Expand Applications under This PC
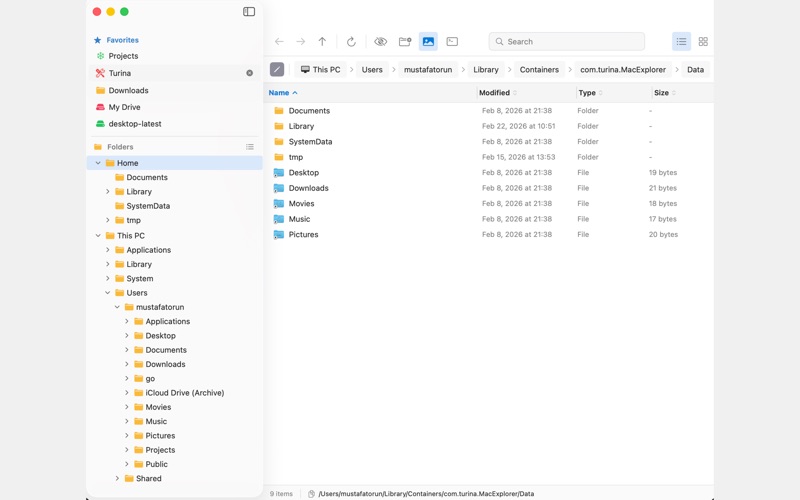 pyautogui.click(x=108, y=250)
